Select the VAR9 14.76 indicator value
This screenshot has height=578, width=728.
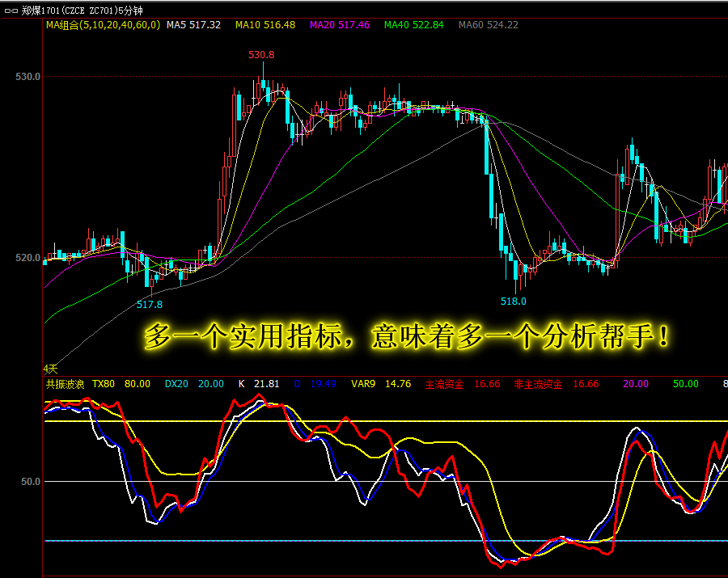pyautogui.click(x=381, y=384)
